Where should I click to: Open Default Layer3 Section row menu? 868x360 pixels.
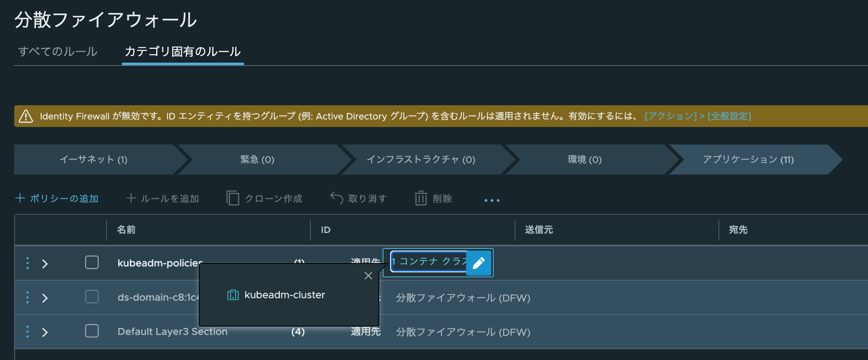tap(28, 332)
